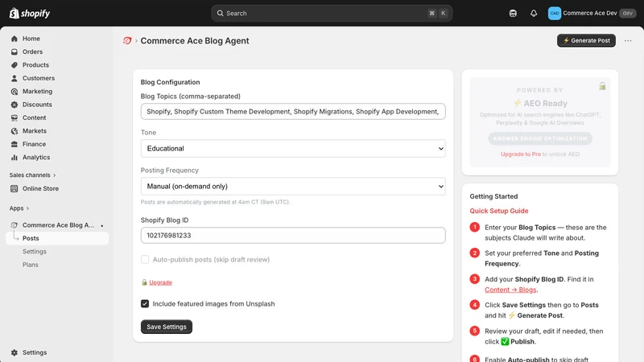The image size is (644, 362).
Task: Click the CAD store avatar
Action: (555, 13)
